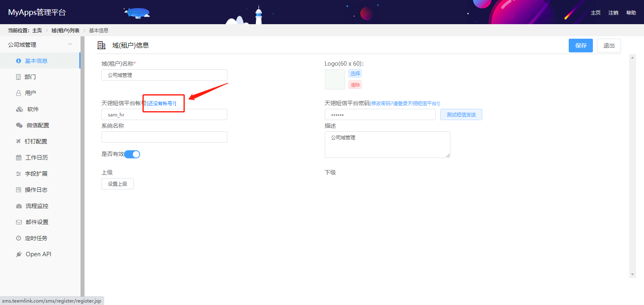Click the 域(租户)名称 input field
Image resolution: width=644 pixels, height=305 pixels.
(x=164, y=75)
